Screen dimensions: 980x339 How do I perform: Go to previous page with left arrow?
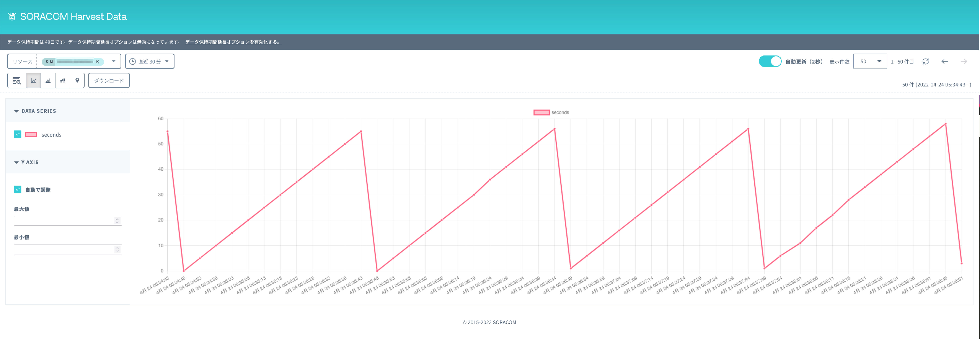click(945, 62)
